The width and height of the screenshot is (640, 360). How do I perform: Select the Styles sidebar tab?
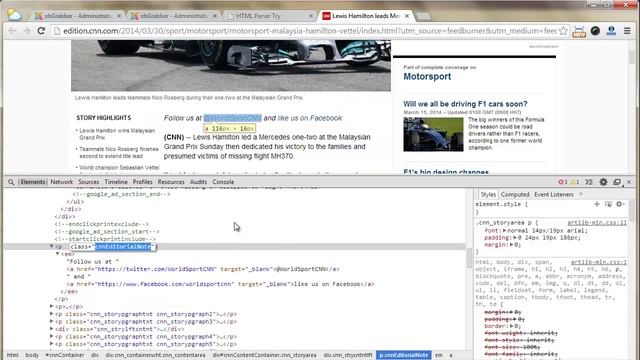(488, 195)
